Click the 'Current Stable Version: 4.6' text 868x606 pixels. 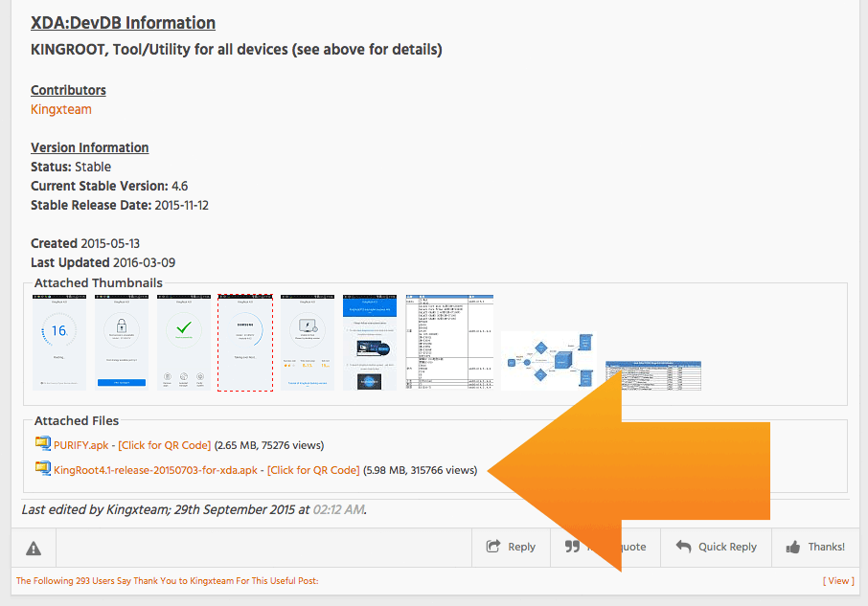(x=109, y=186)
